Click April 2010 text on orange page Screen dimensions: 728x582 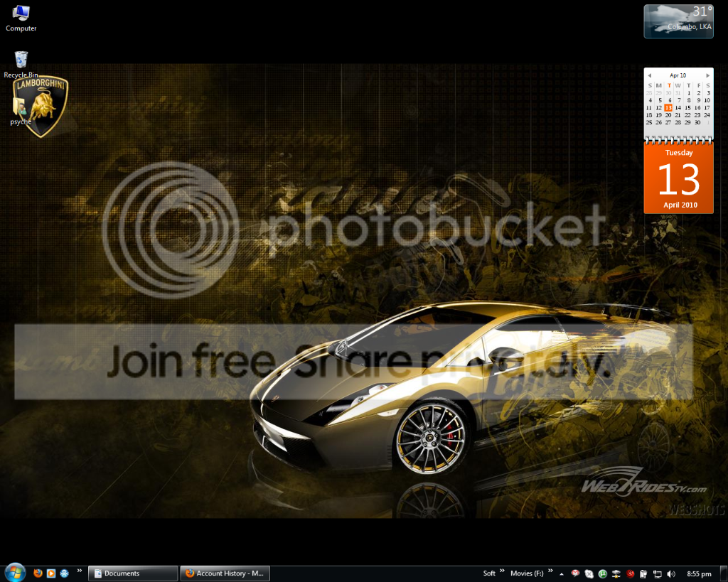680,205
